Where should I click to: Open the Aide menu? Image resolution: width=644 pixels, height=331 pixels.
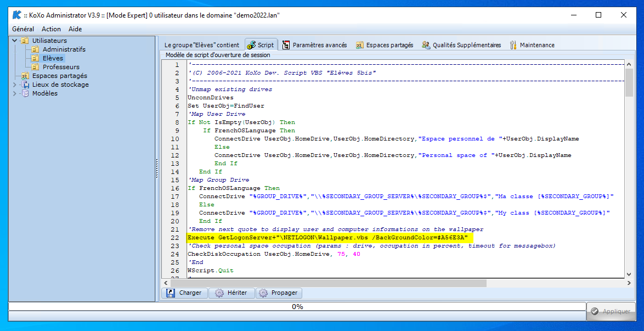pos(75,29)
